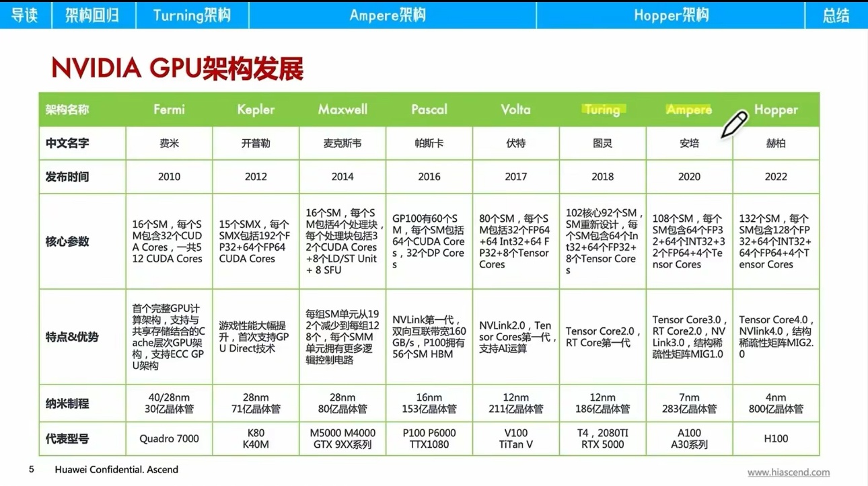Image resolution: width=868 pixels, height=486 pixels.
Task: Click the 2020 release year cell
Action: click(689, 177)
